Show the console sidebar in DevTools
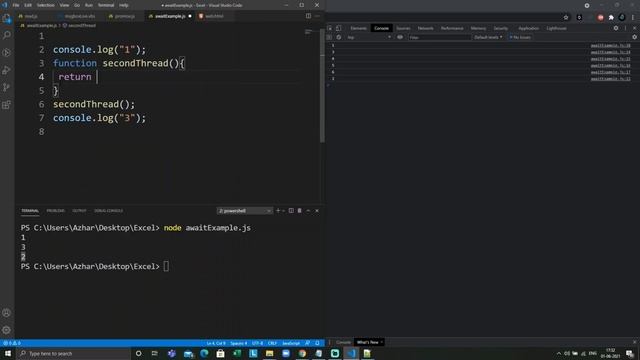This screenshot has height=360, width=640. coord(329,37)
